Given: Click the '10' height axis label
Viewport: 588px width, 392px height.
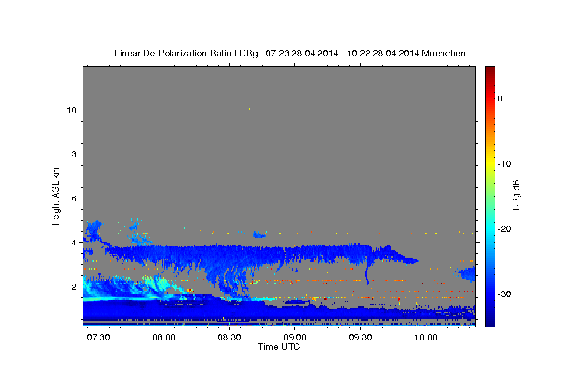Looking at the screenshot, I should coord(72,110).
